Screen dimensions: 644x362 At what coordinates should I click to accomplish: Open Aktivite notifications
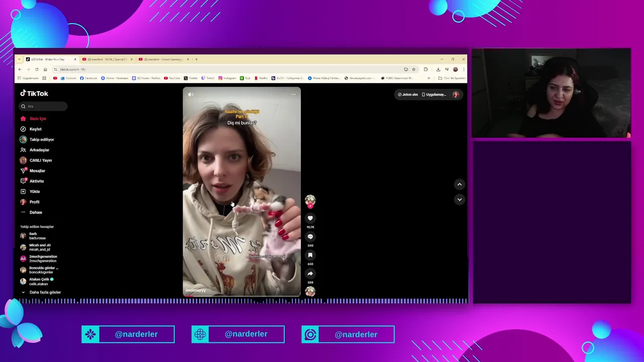32,181
